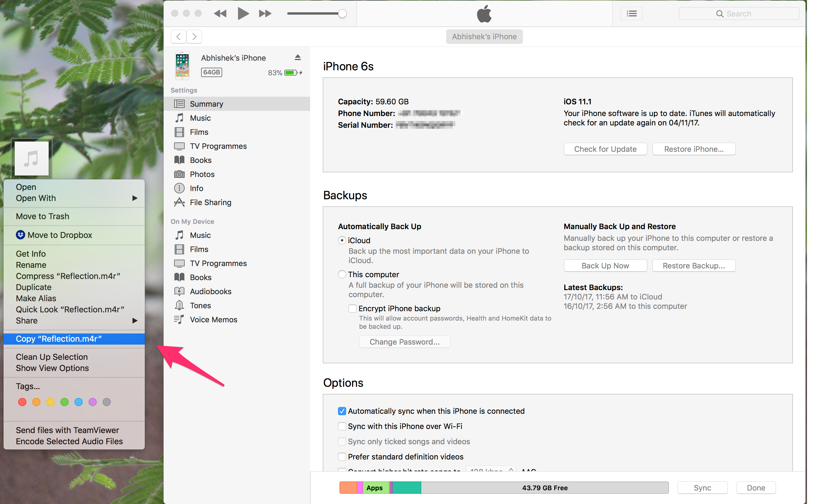This screenshot has width=819, height=504.
Task: Click Restore iPhone... button
Action: pyautogui.click(x=694, y=149)
